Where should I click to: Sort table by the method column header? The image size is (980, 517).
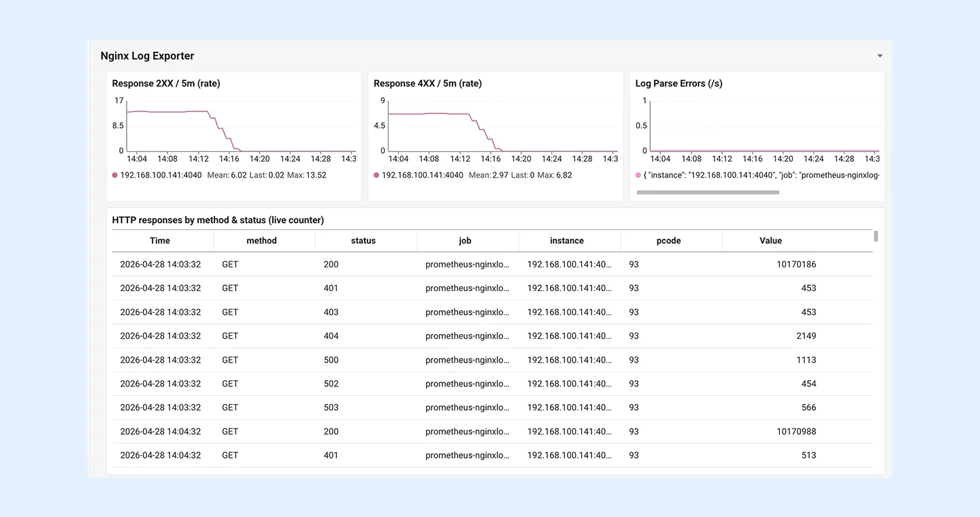click(261, 241)
